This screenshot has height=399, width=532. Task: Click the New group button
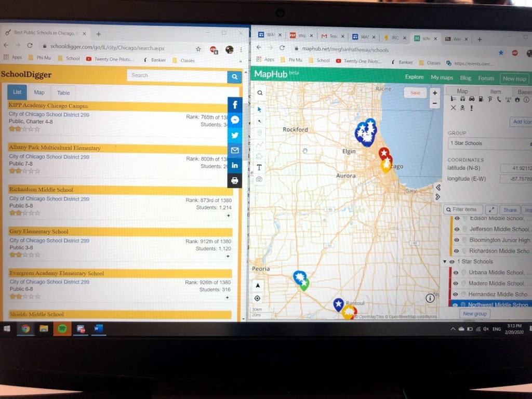coord(475,314)
